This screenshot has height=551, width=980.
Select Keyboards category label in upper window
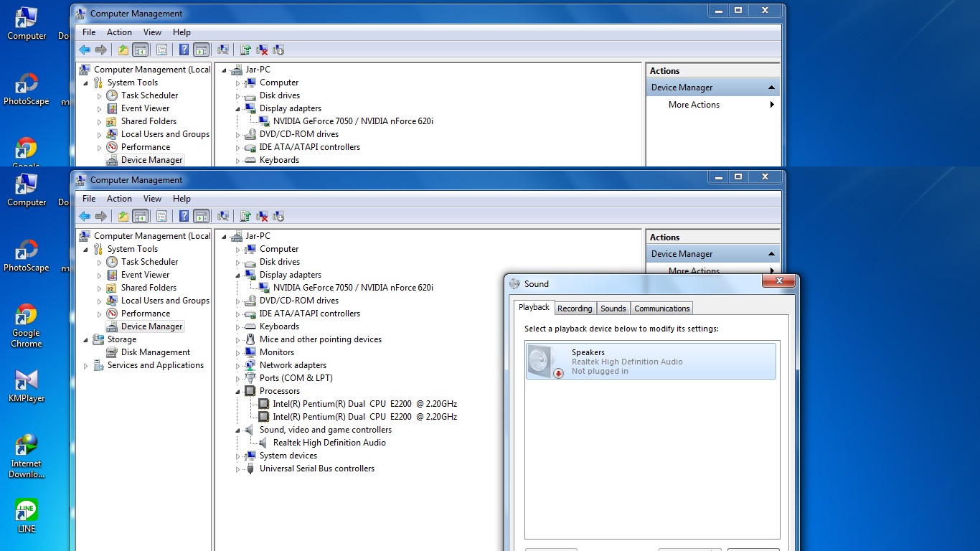(279, 160)
